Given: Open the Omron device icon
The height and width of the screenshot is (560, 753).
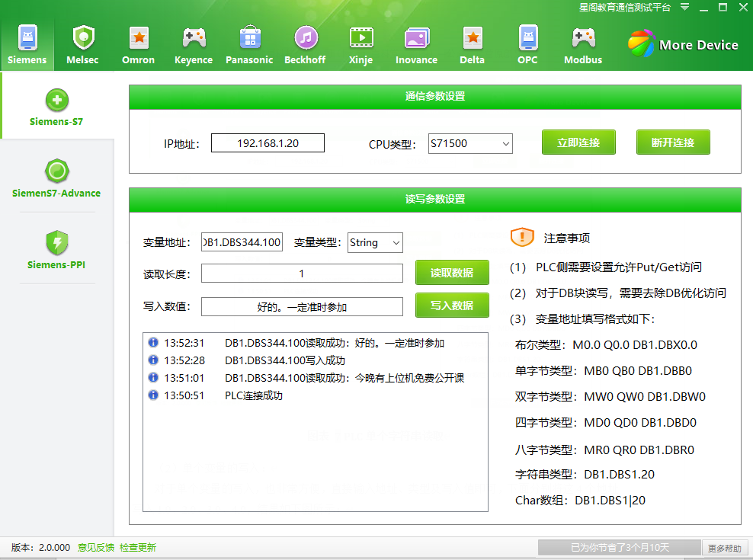Looking at the screenshot, I should click(139, 38).
